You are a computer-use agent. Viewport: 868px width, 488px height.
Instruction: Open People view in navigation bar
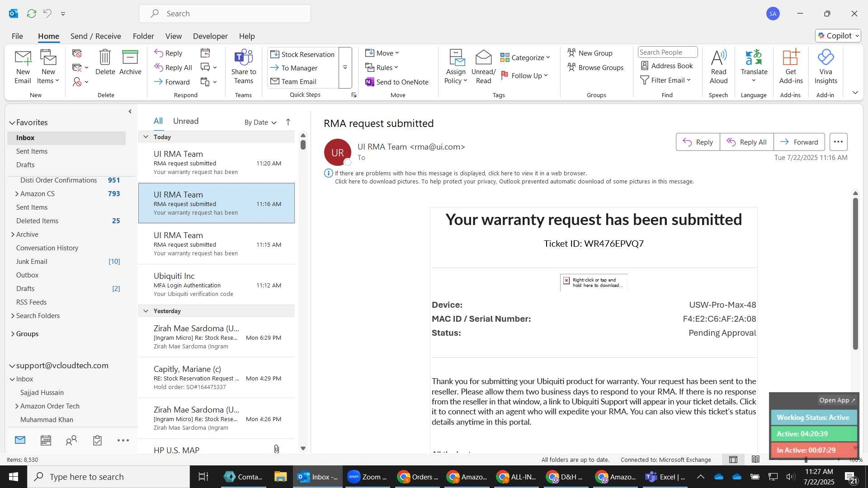click(x=71, y=440)
